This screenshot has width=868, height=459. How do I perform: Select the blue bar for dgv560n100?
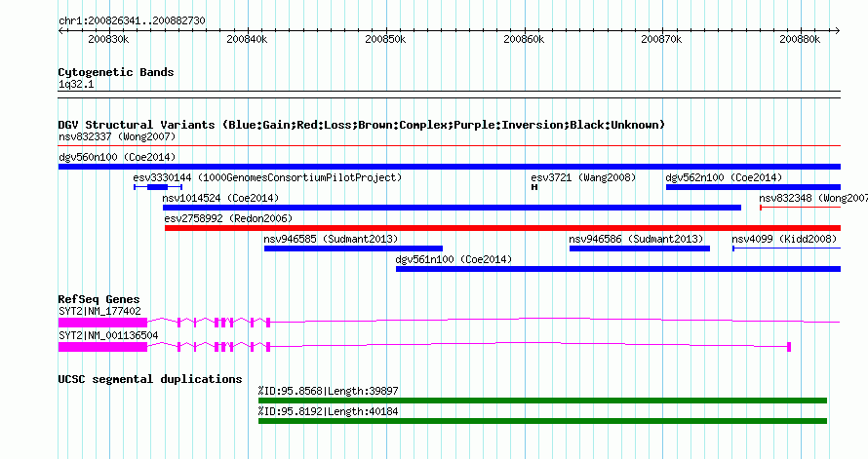point(450,167)
